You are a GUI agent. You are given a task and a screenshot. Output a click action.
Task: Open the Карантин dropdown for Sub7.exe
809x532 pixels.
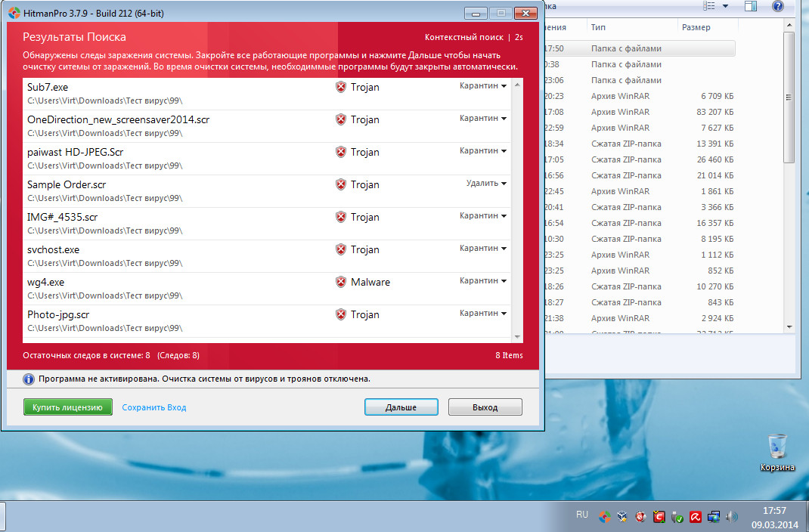pos(483,86)
